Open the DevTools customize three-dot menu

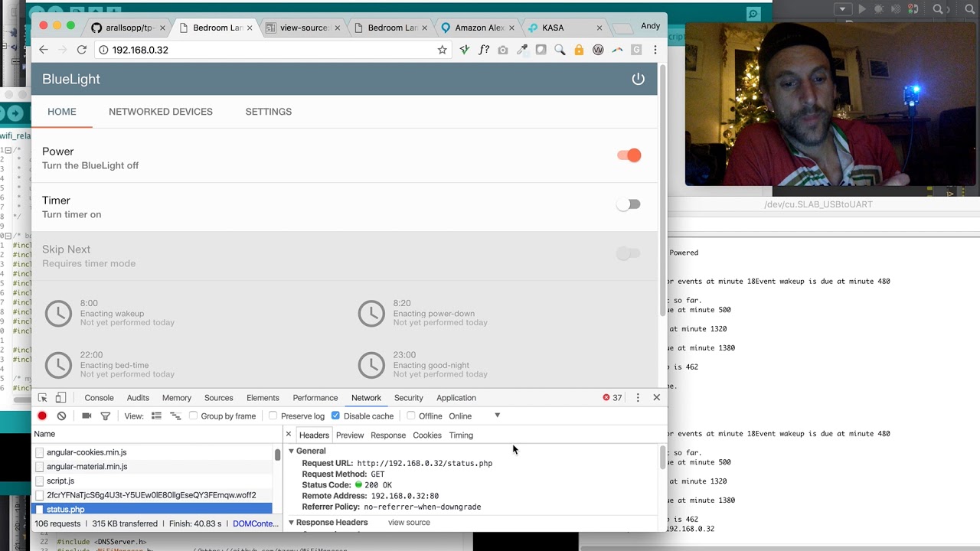(638, 398)
